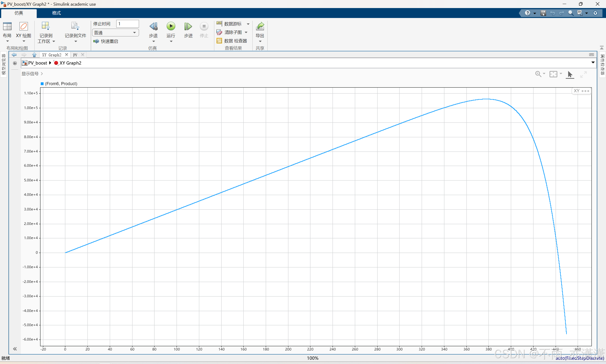Screen dimensions: 606x364
Task: Click the Stop Time input field
Action: 127,24
